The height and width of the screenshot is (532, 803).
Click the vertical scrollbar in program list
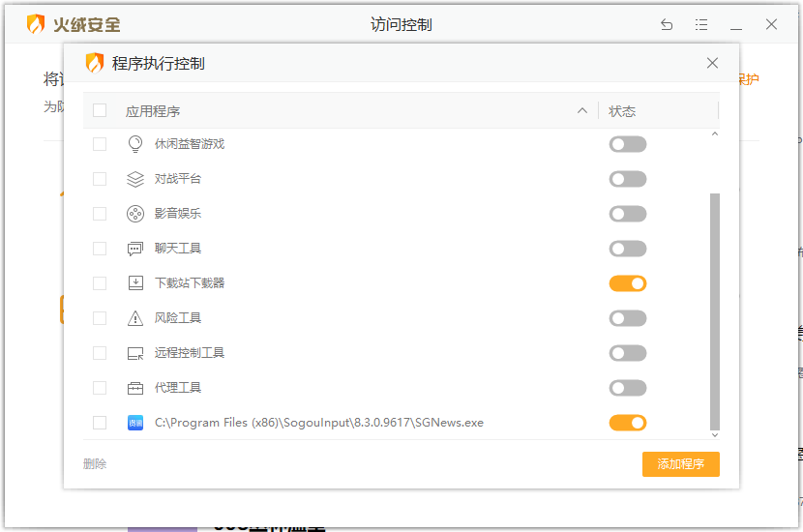click(715, 310)
